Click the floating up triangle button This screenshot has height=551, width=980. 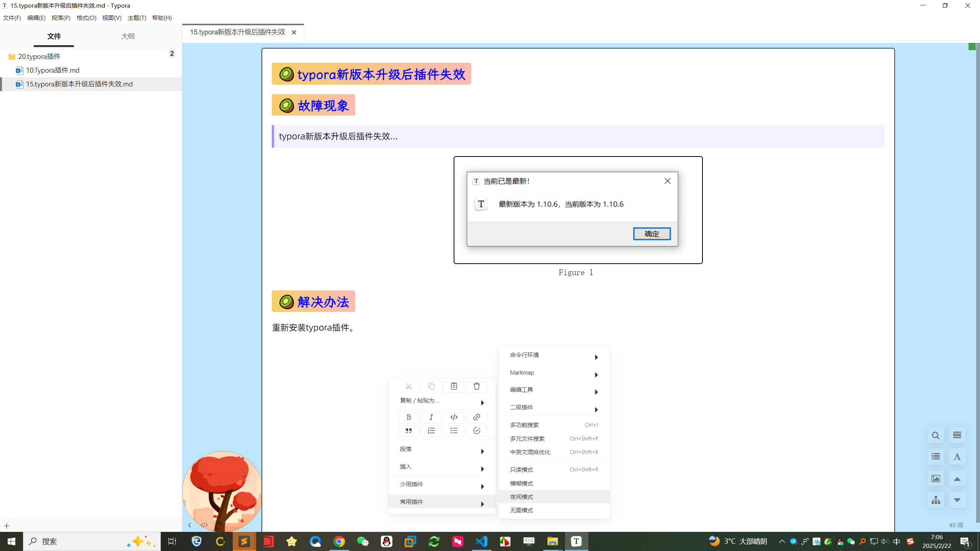[957, 478]
